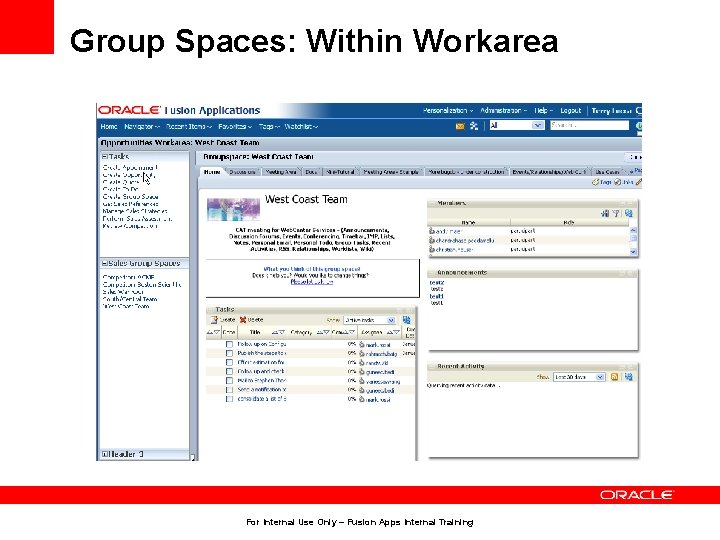The height and width of the screenshot is (540, 720).
Task: Click the 'What you think of this group space' link
Action: tap(312, 269)
